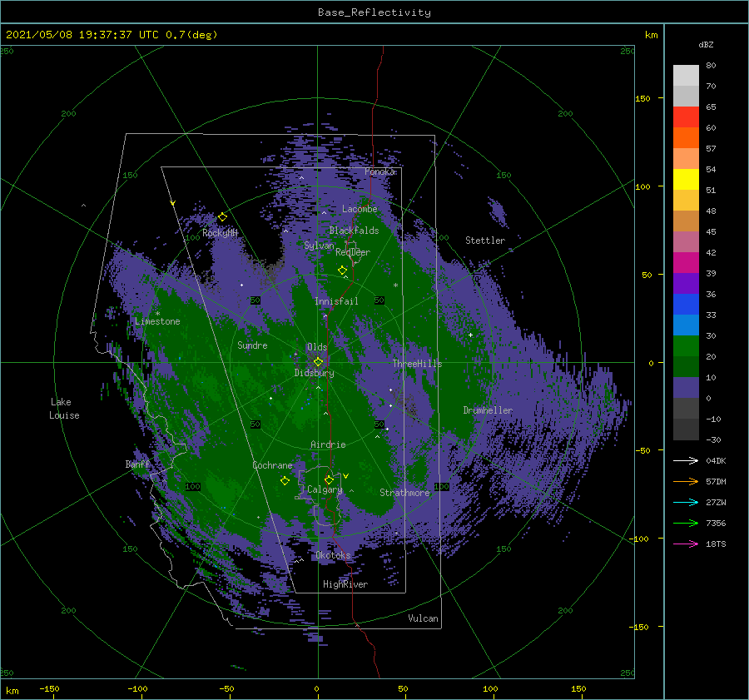
Task: Select the yellow diamond marker east of Cochrane
Action: click(x=285, y=481)
